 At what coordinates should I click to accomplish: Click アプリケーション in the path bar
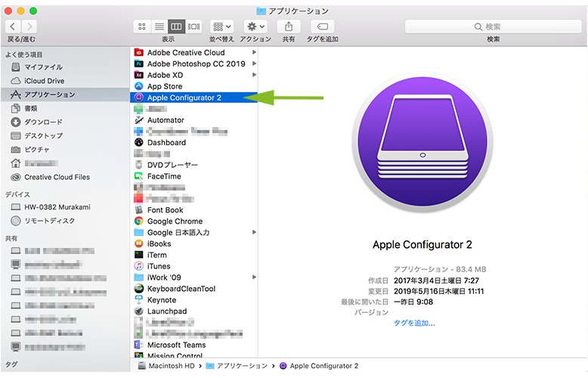coord(237,366)
